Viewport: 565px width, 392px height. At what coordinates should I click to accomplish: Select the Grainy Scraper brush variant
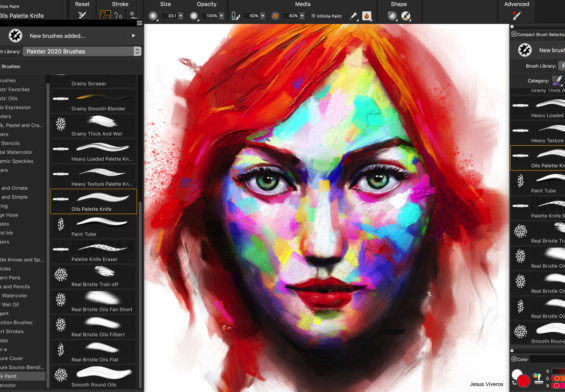[93, 81]
